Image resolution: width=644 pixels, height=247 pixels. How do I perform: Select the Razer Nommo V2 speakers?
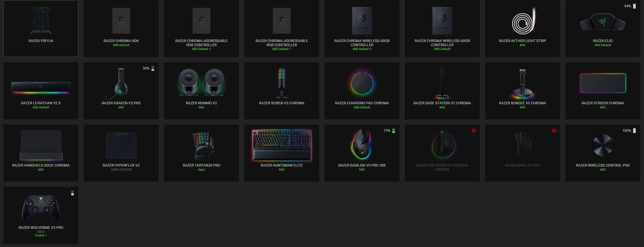[x=201, y=91]
